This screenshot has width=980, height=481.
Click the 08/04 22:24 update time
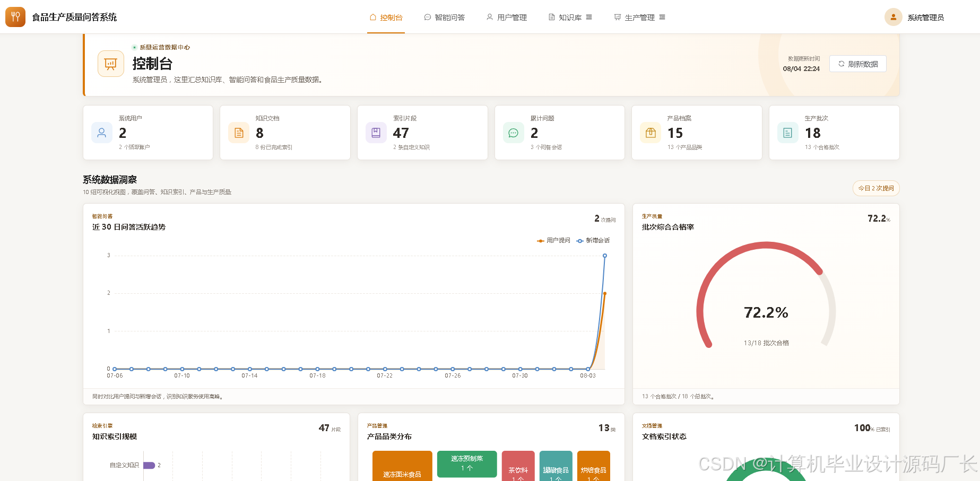(x=801, y=69)
